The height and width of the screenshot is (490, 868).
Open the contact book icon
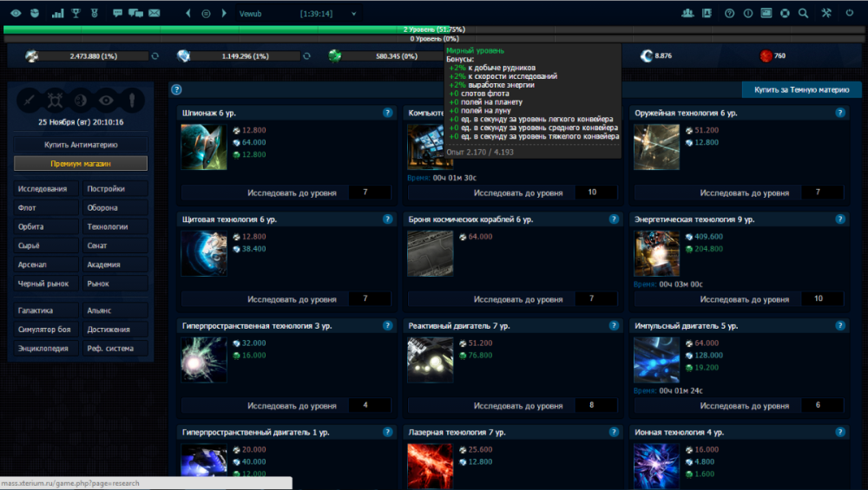click(707, 13)
